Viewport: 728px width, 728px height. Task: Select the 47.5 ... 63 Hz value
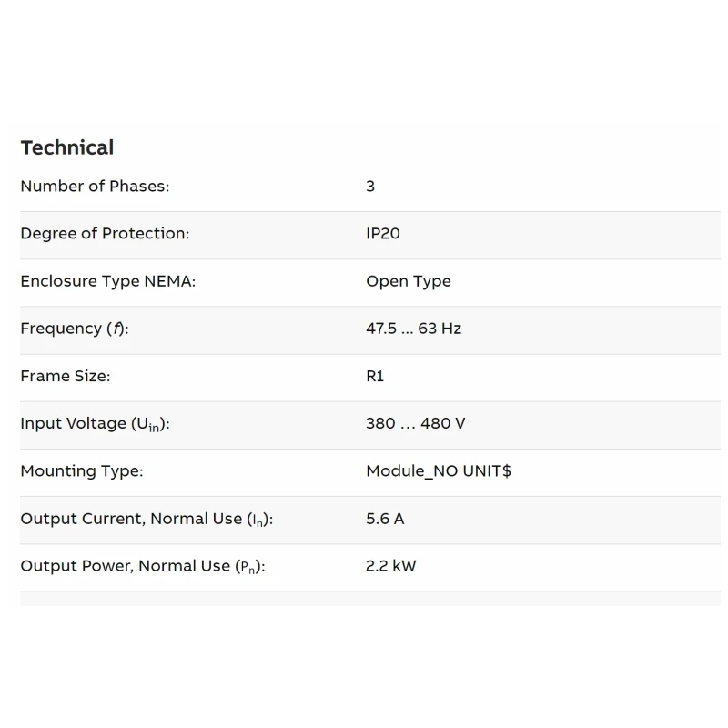coord(413,329)
